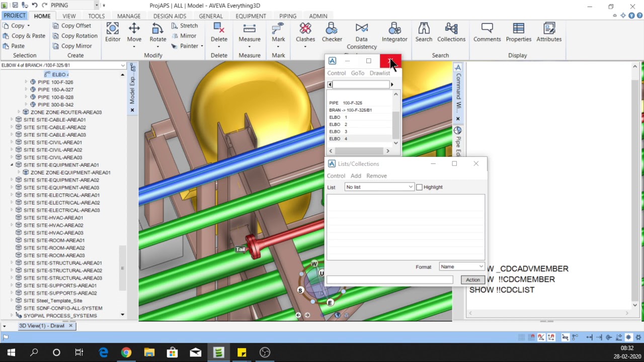
Task: Click Copy Offset command
Action: pos(71,26)
